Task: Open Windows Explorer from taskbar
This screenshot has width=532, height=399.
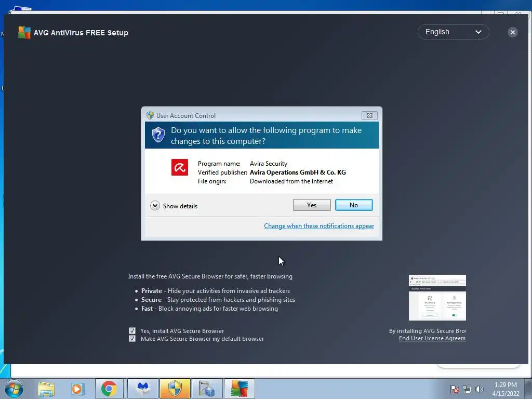Action: coord(46,389)
